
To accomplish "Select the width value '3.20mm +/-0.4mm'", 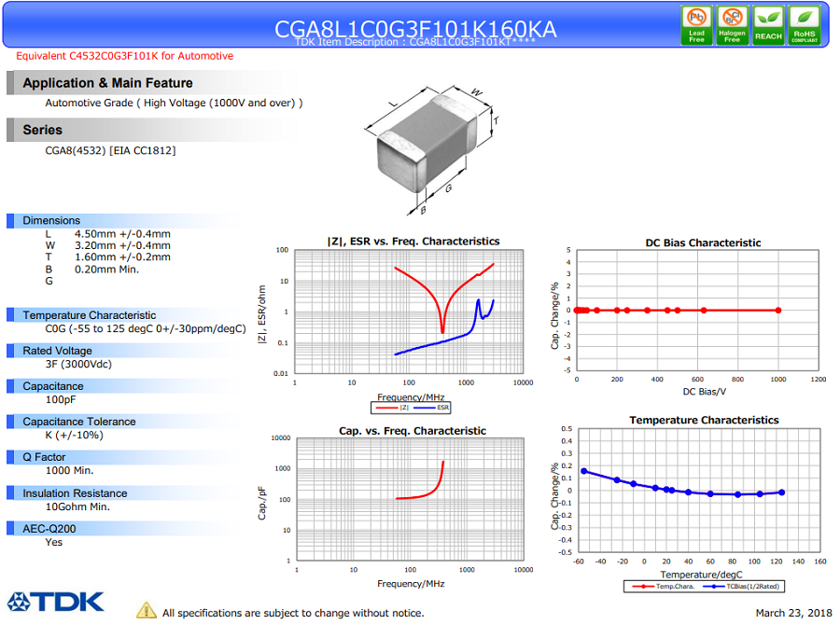I will coord(122,245).
